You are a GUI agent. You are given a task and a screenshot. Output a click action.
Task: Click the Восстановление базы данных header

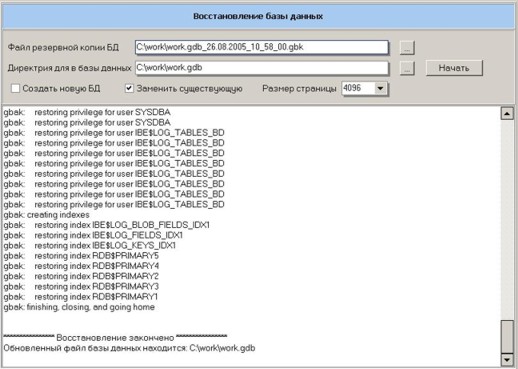point(258,16)
